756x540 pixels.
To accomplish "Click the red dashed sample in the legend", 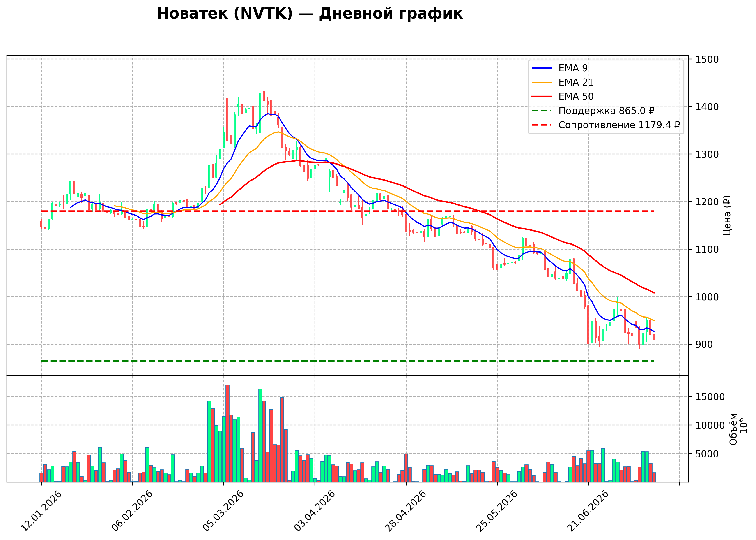I will (542, 125).
